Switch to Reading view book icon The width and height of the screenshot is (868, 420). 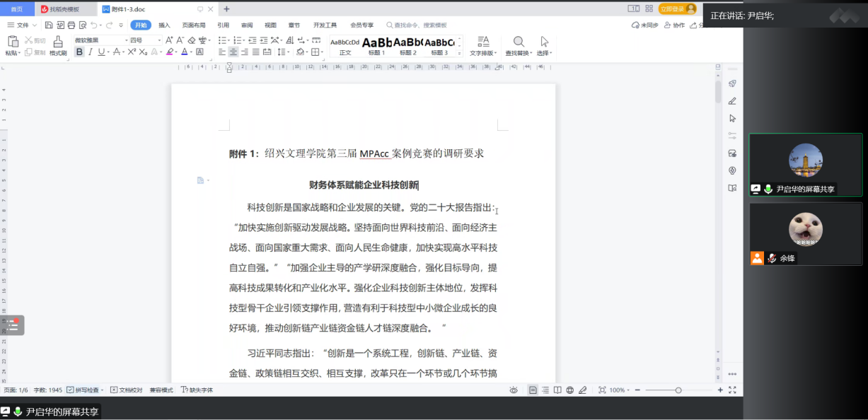[557, 390]
